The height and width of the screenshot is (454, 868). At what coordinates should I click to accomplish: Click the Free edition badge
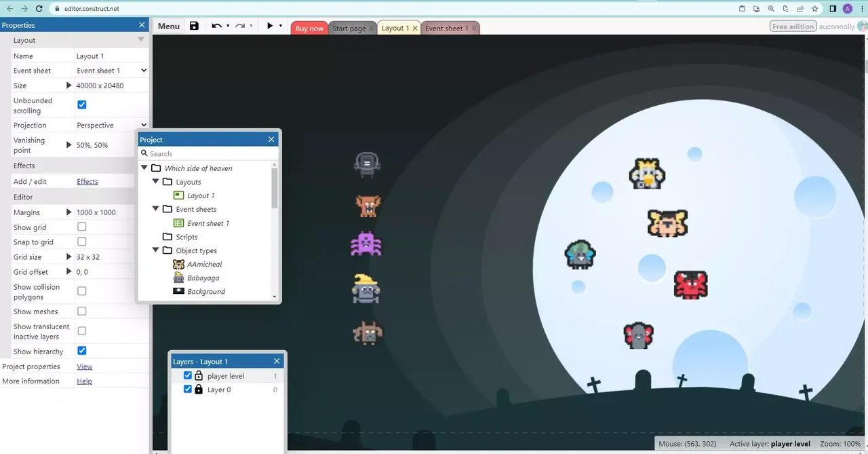pyautogui.click(x=793, y=26)
